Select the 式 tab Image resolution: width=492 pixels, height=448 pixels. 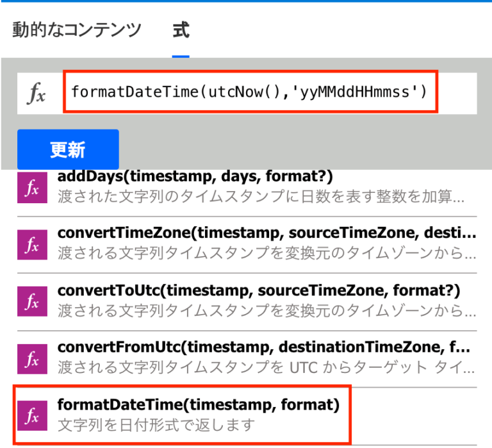pos(181,30)
